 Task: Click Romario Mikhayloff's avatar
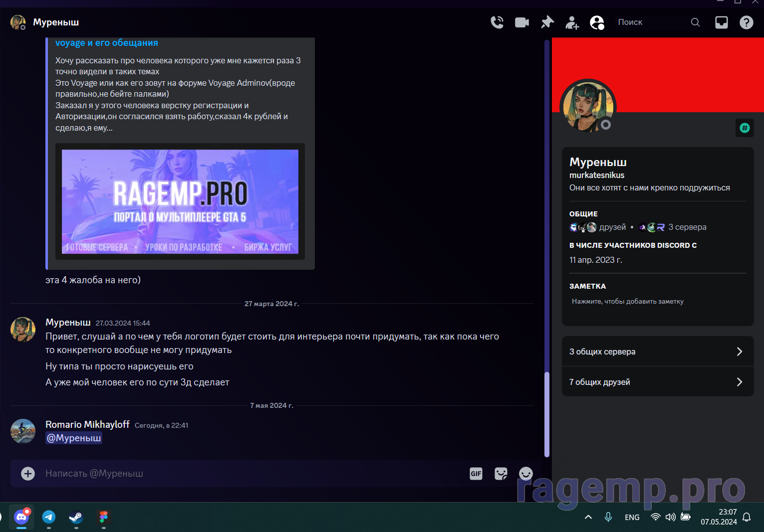click(x=23, y=431)
